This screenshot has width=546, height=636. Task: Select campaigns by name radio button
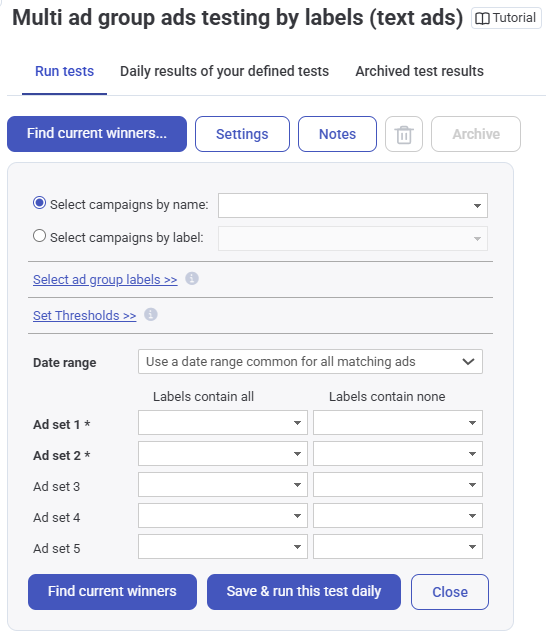point(39,203)
